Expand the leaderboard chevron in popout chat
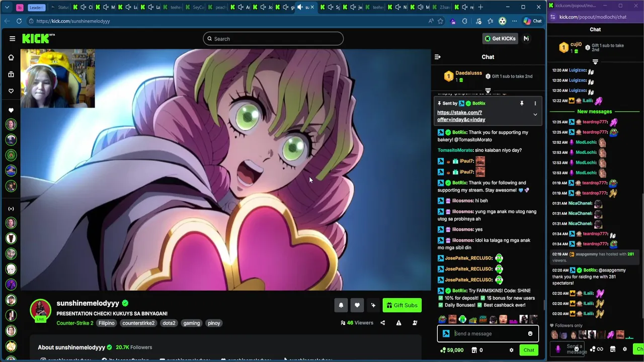Image resolution: width=644 pixels, height=362 pixels. pos(595,62)
